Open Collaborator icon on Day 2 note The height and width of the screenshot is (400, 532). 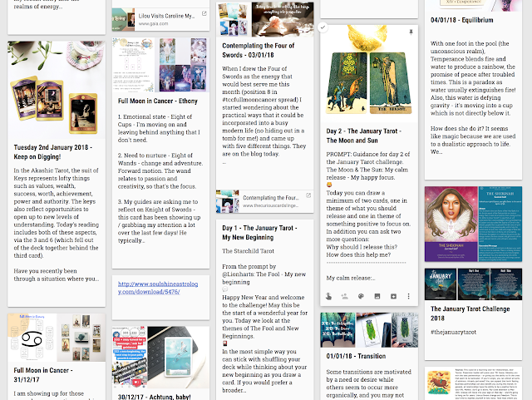pyautogui.click(x=345, y=296)
